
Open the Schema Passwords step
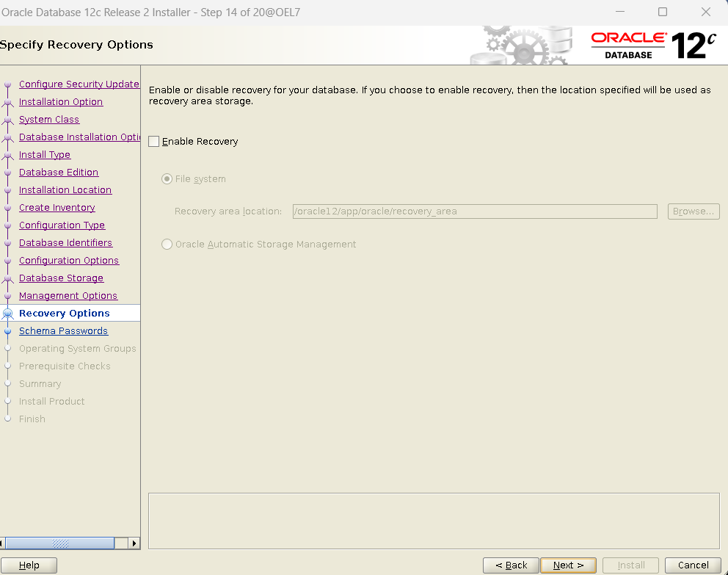[63, 331]
